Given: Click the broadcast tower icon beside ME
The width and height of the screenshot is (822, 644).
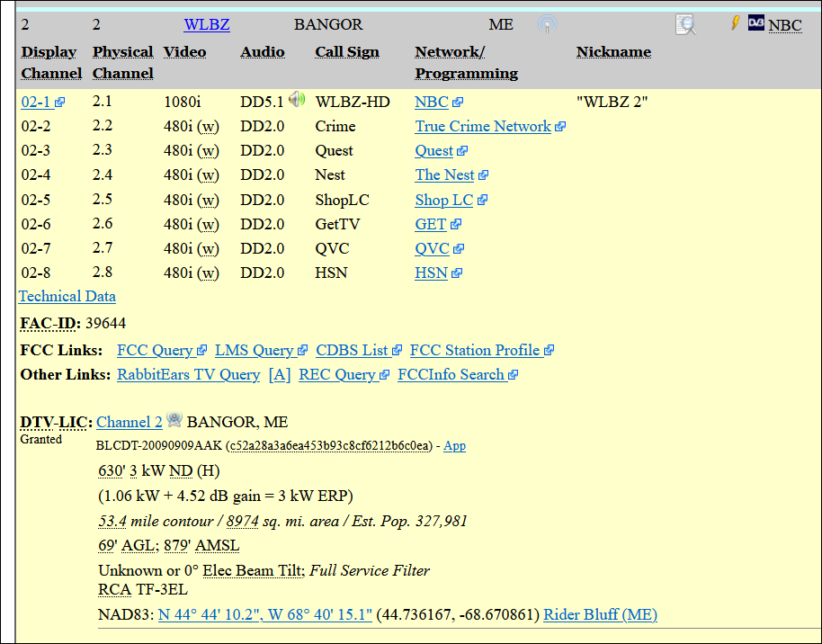Looking at the screenshot, I should (548, 24).
